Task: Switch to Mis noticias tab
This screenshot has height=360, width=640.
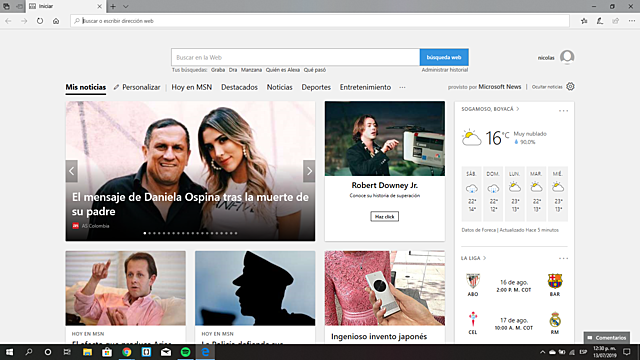Action: pyautogui.click(x=86, y=87)
